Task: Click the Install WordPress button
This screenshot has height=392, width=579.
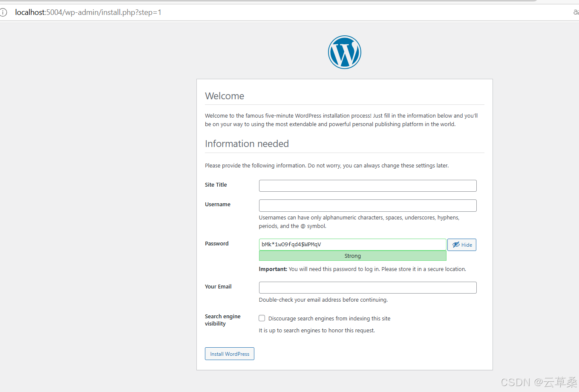Action: [230, 354]
